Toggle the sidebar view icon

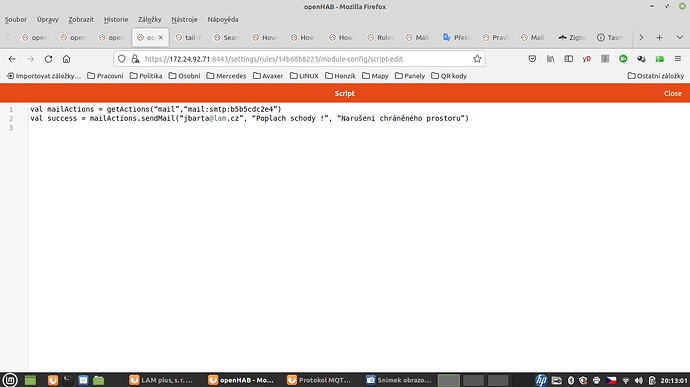point(569,59)
